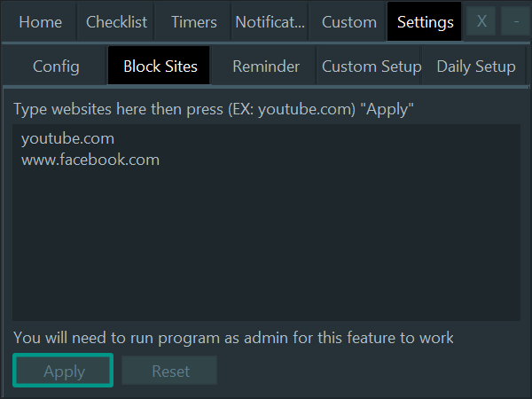Click the Reset button
The width and height of the screenshot is (532, 399).
tap(169, 371)
